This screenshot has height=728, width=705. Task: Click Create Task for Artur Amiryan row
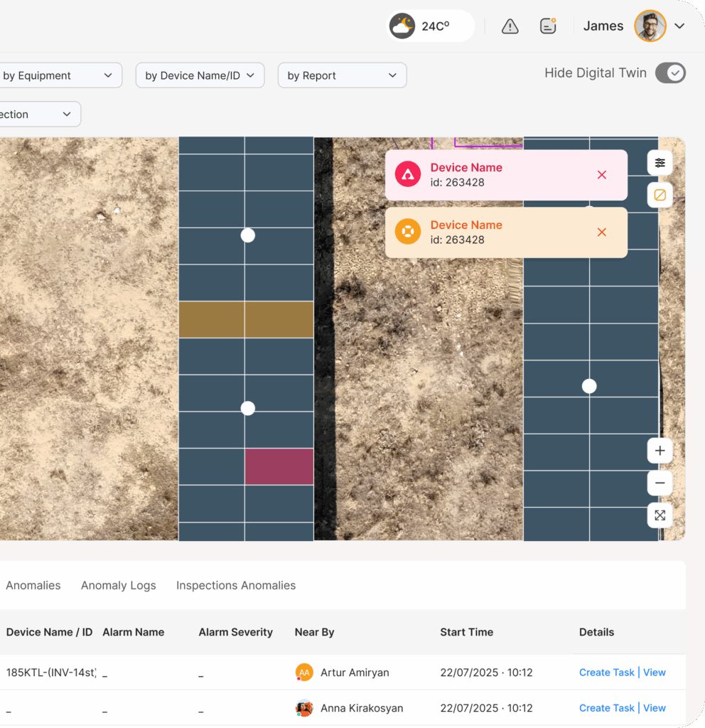(x=606, y=673)
